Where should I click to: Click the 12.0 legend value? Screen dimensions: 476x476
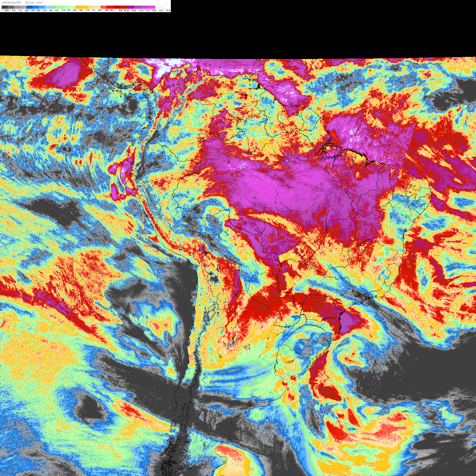(x=154, y=10)
